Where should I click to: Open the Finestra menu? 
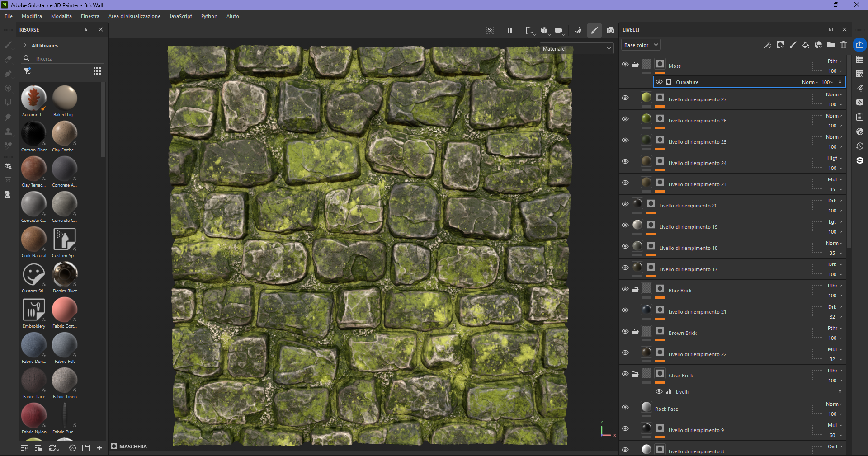[x=90, y=16]
